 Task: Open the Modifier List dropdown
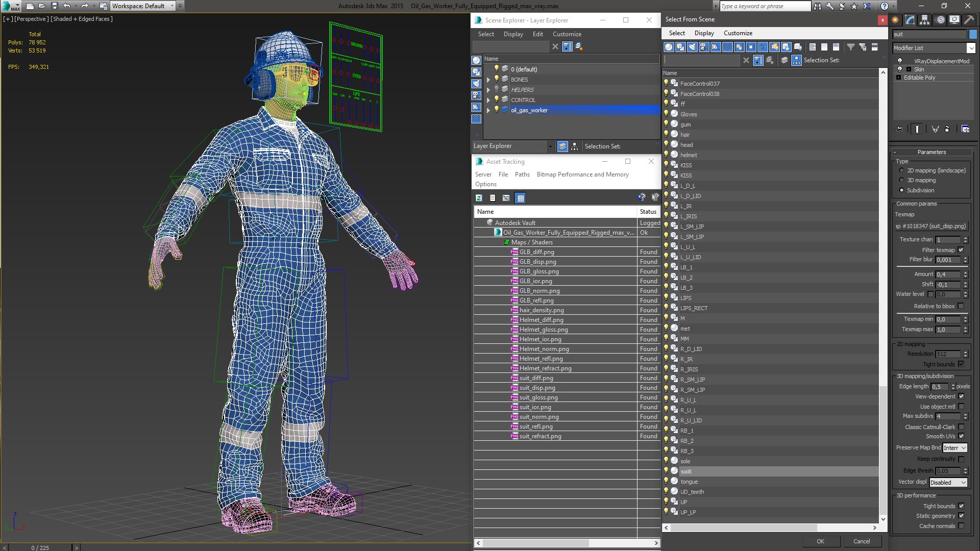pos(970,48)
